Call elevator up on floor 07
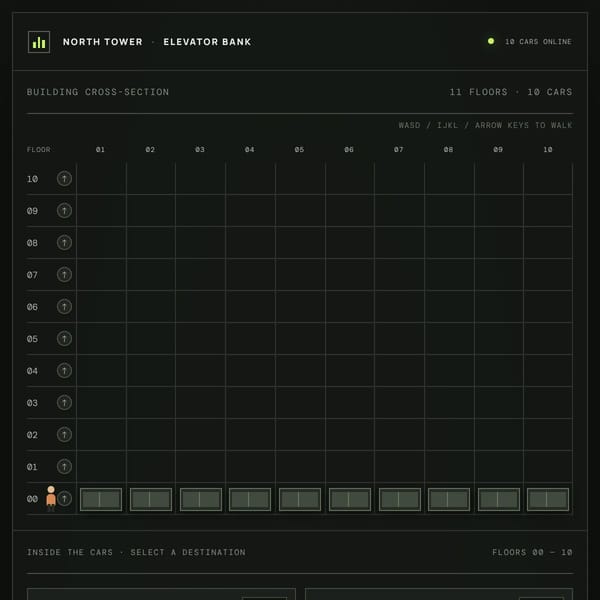This screenshot has height=600, width=600. 64,274
